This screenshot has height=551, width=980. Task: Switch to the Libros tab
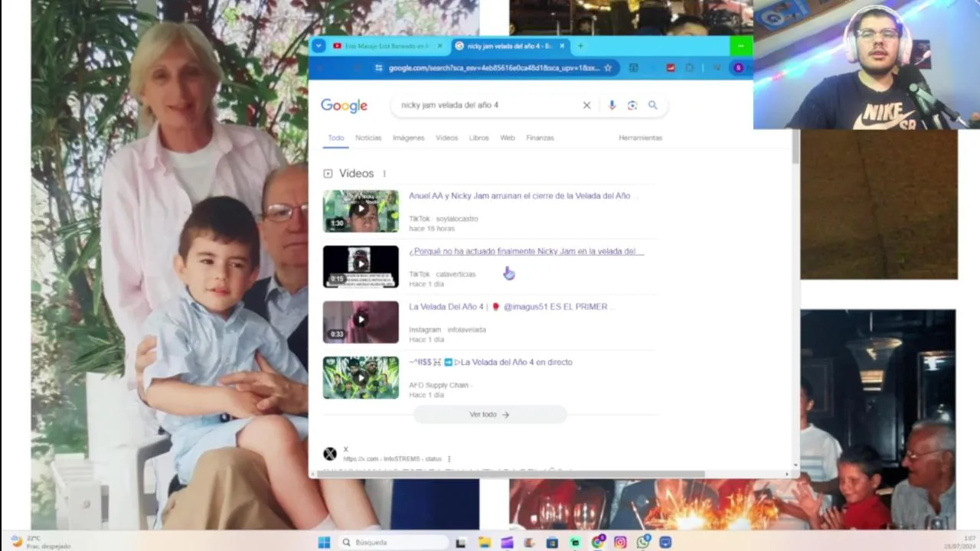(479, 138)
